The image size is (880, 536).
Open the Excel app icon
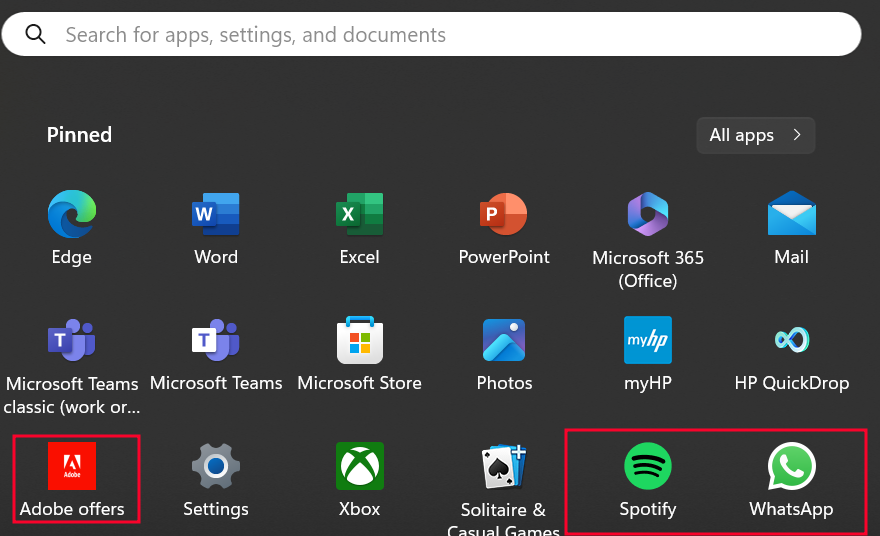coord(359,214)
